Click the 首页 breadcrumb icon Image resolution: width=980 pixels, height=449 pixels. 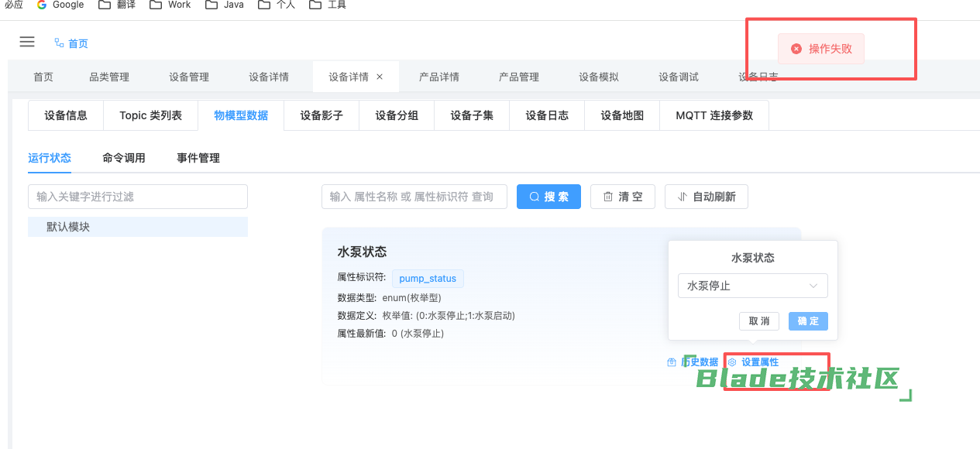60,43
